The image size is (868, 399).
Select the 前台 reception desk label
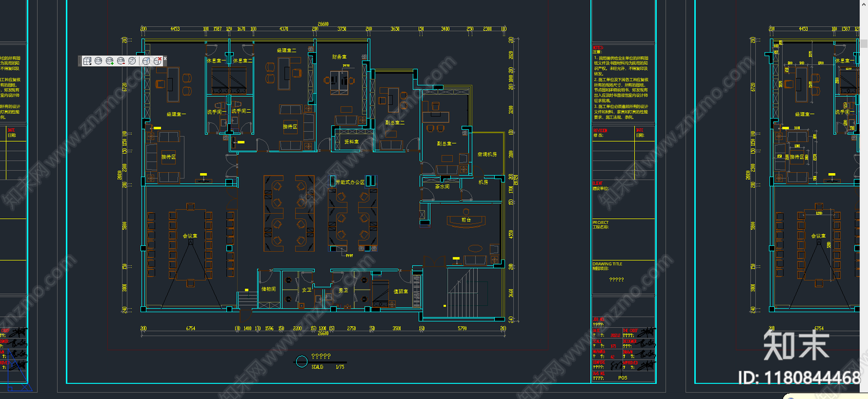pos(466,220)
